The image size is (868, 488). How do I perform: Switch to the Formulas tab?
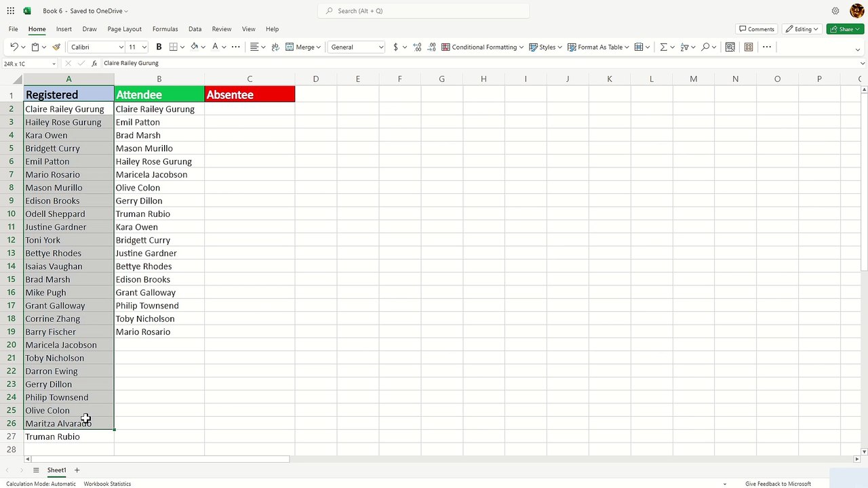point(165,29)
